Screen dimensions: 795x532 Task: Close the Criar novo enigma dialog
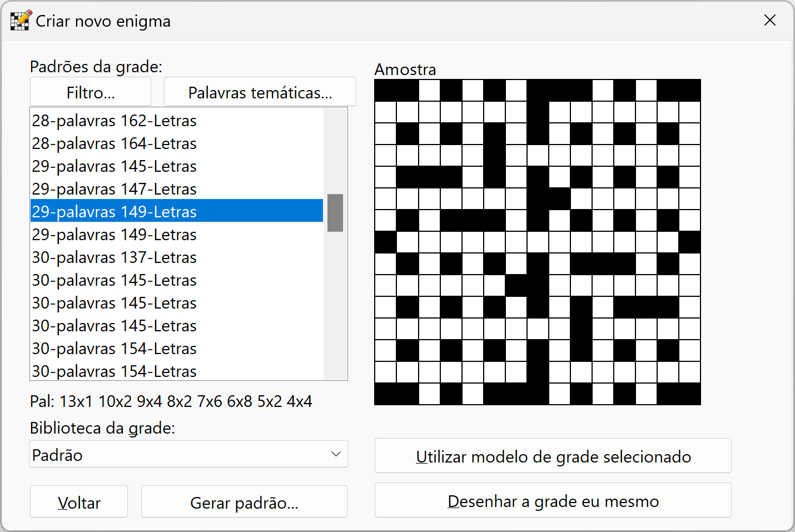point(770,21)
